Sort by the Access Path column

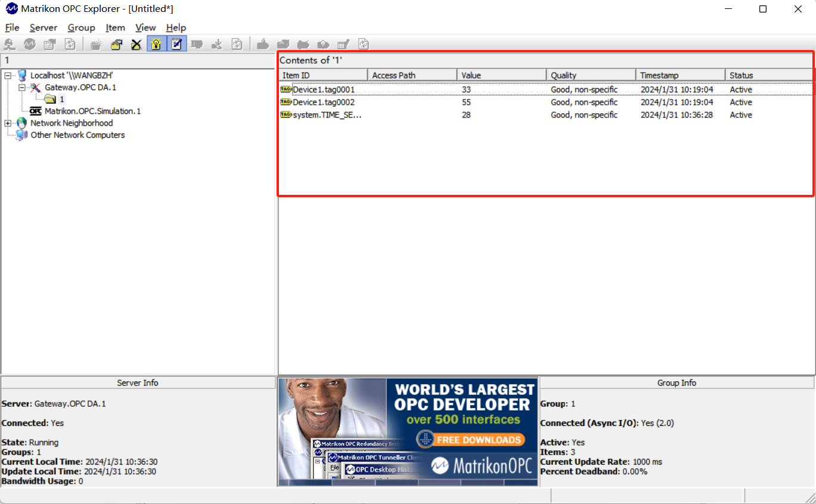412,75
